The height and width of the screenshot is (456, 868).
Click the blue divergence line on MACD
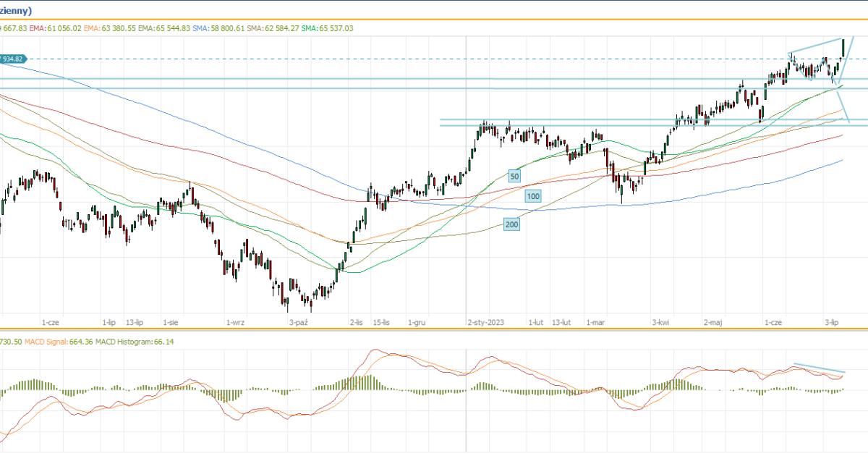[x=819, y=367]
